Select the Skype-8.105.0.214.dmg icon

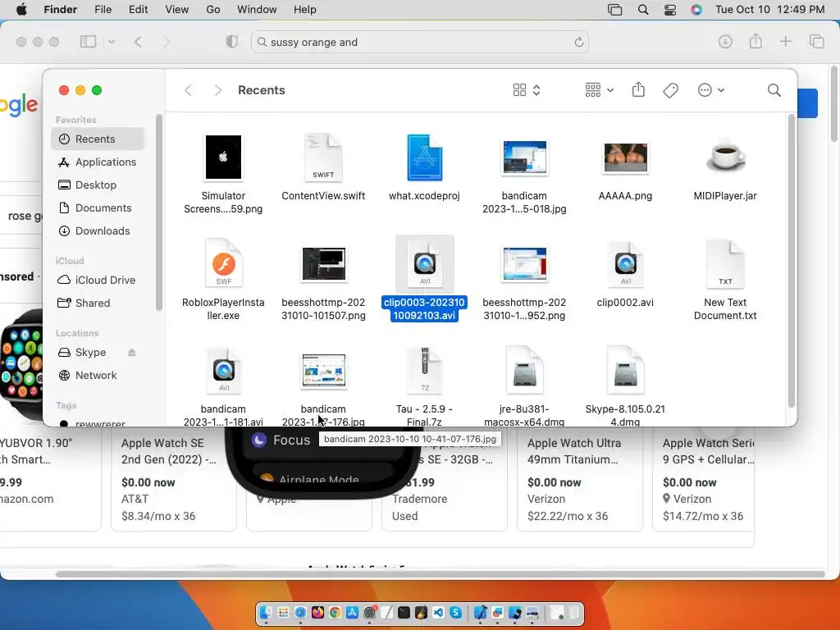coord(625,371)
